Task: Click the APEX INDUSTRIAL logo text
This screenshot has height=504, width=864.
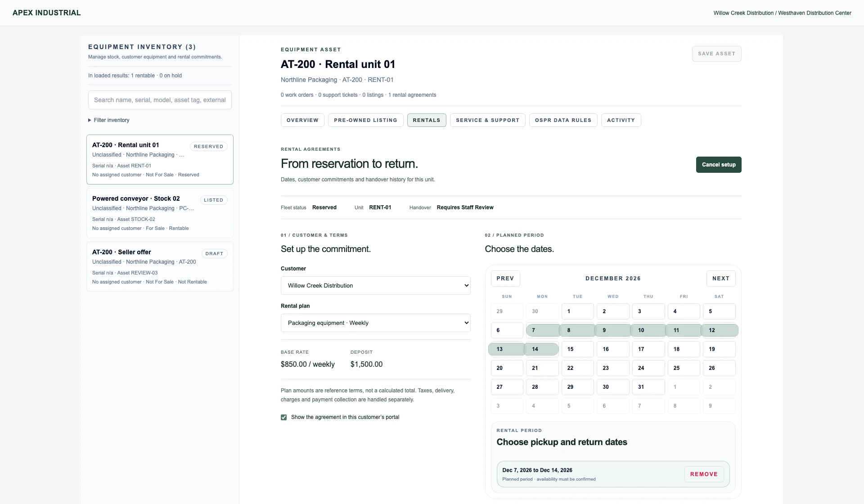Action: (x=47, y=13)
